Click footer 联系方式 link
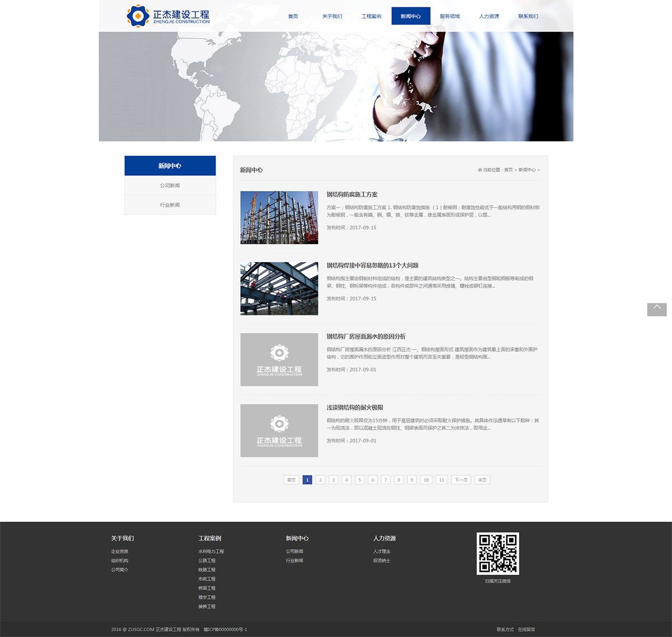The height and width of the screenshot is (637, 672). point(505,630)
